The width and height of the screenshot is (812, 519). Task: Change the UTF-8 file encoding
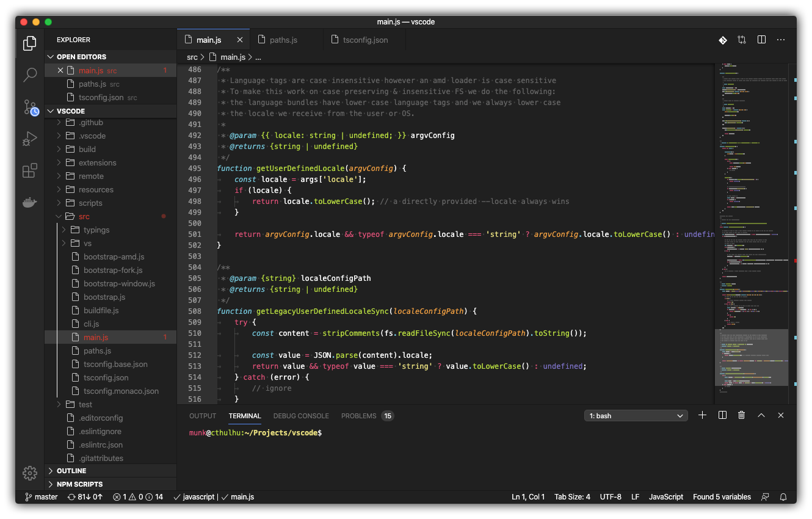coord(611,497)
